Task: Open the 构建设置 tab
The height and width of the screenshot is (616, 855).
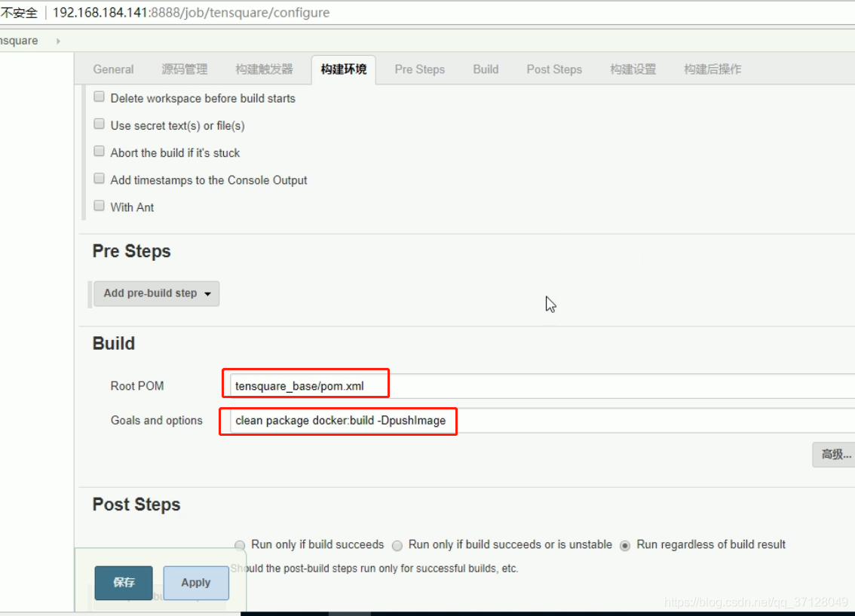Action: [633, 69]
